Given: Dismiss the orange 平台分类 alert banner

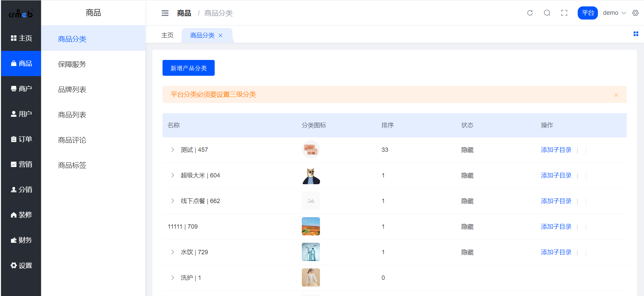Looking at the screenshot, I should (616, 95).
